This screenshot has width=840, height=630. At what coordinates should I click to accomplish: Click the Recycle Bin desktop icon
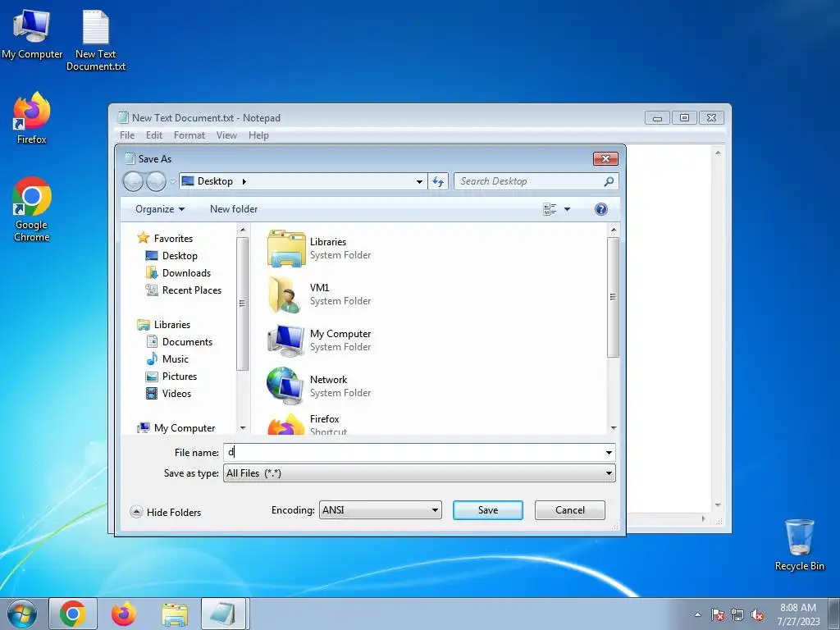pos(799,545)
